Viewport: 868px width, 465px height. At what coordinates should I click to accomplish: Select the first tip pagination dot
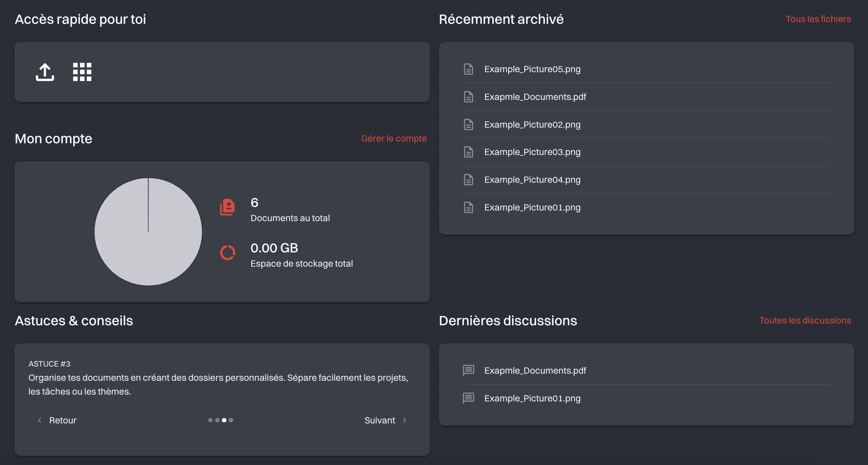210,420
